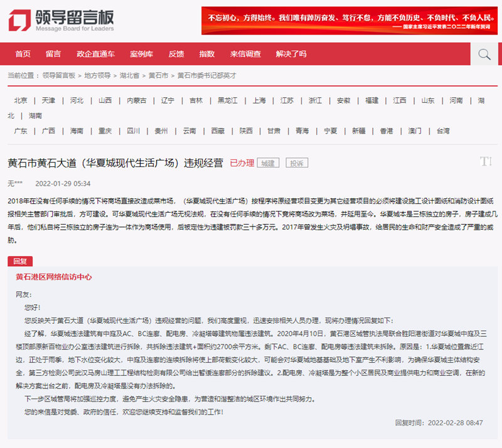The image size is (502, 448).
Task: Select province 山西
Action: 105,100
